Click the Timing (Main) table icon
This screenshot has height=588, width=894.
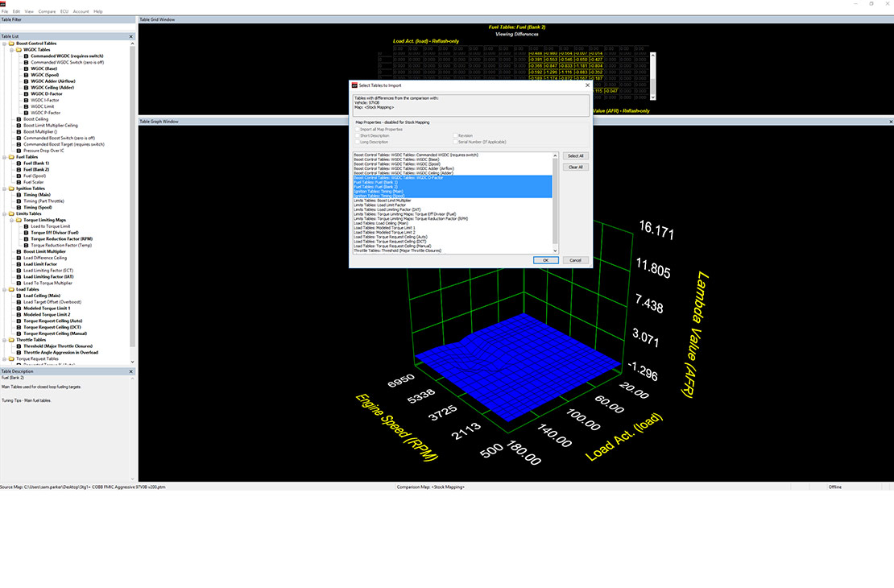tap(19, 194)
